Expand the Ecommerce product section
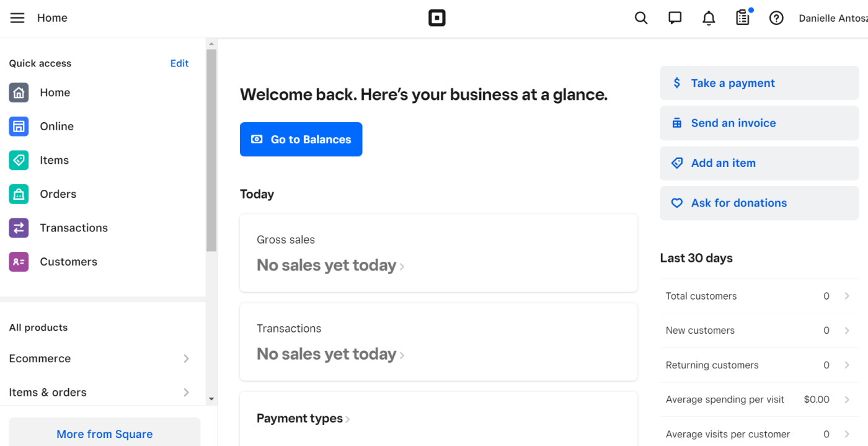This screenshot has height=446, width=868. [99, 359]
